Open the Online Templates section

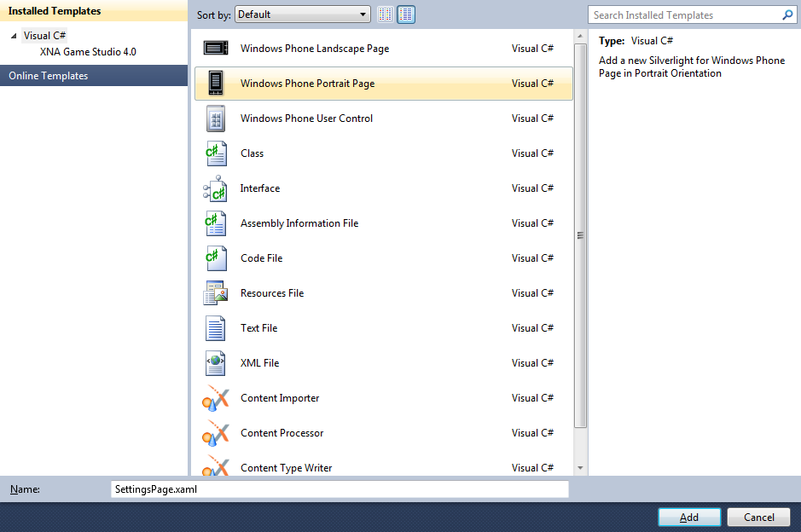(x=94, y=76)
